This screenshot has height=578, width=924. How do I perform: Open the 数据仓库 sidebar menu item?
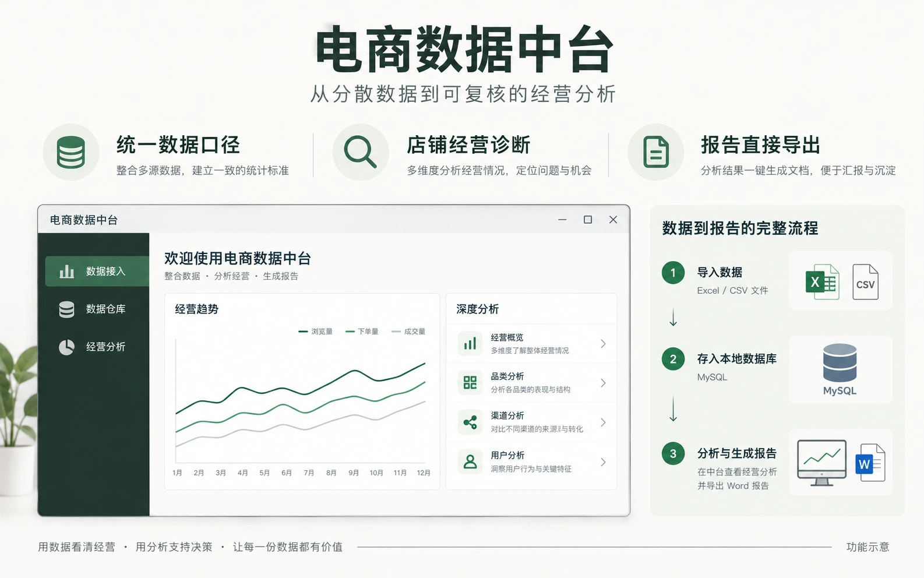coord(97,309)
